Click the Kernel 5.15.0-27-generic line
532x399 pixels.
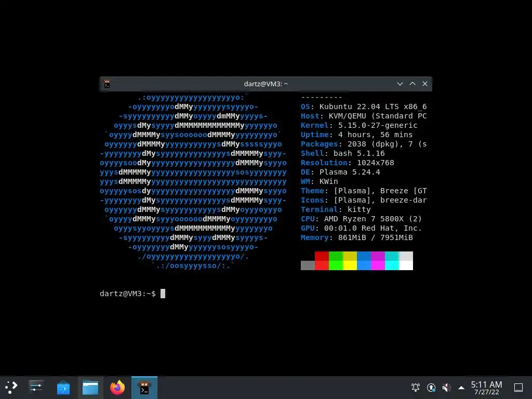(359, 125)
